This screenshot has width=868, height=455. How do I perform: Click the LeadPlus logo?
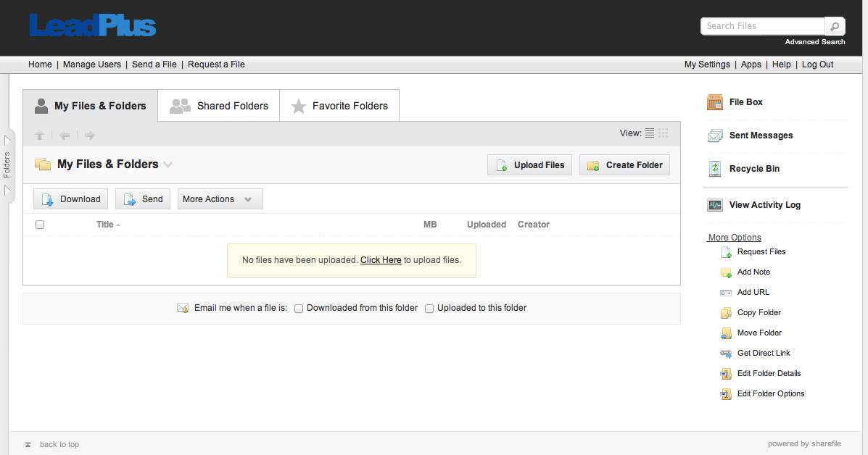point(92,26)
